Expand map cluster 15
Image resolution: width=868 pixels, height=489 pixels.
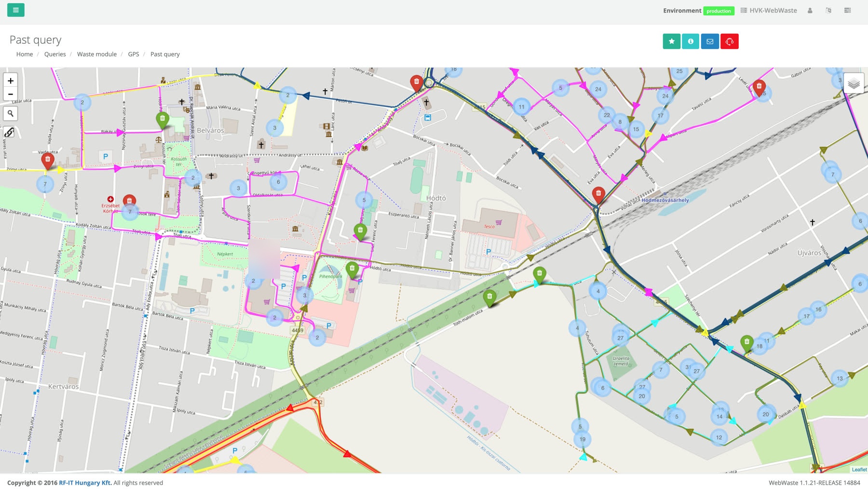click(636, 129)
